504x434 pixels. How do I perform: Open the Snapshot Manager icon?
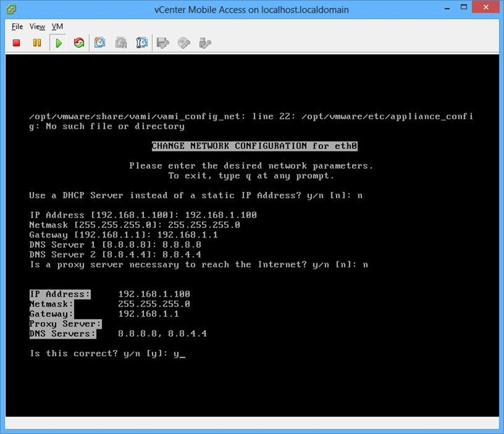tap(142, 43)
